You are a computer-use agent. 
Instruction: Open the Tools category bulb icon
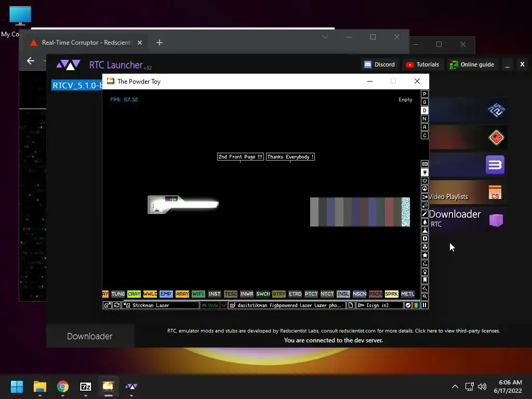point(424,272)
